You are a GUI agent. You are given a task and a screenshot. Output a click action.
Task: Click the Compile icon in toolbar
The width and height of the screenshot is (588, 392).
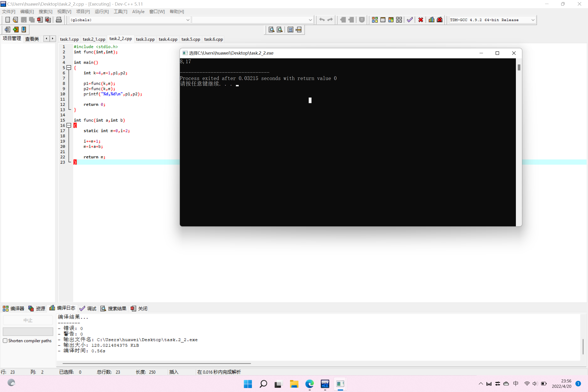click(x=374, y=20)
